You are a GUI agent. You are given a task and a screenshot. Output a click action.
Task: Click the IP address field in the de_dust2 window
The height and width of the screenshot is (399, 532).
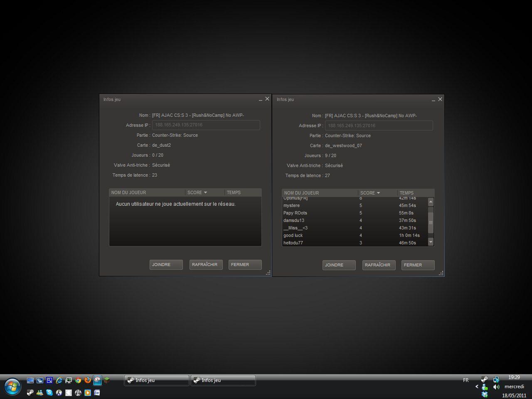pos(206,125)
